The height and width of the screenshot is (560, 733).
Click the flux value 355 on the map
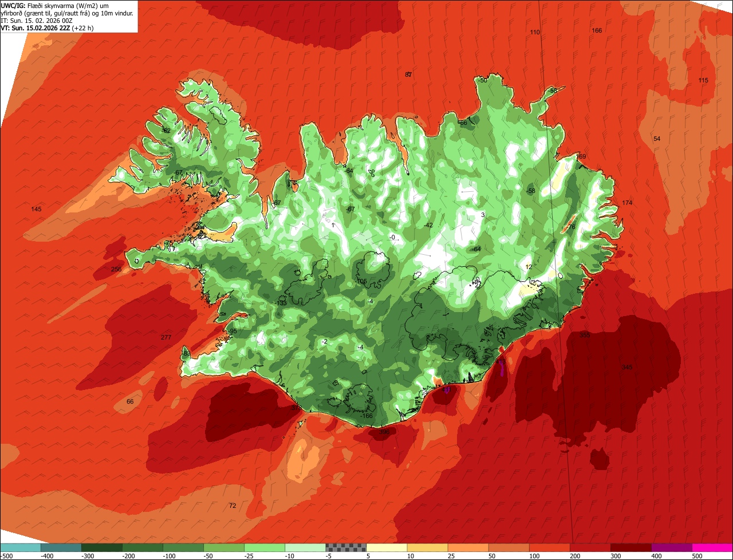(585, 335)
